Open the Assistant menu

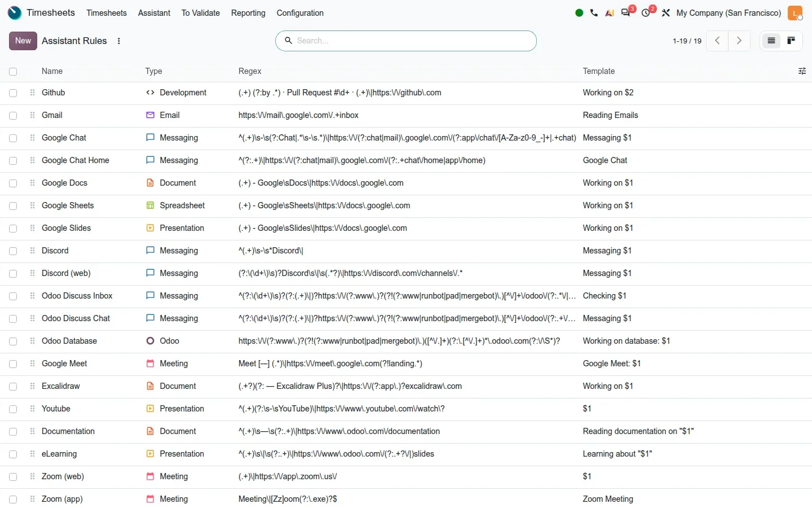tap(154, 12)
